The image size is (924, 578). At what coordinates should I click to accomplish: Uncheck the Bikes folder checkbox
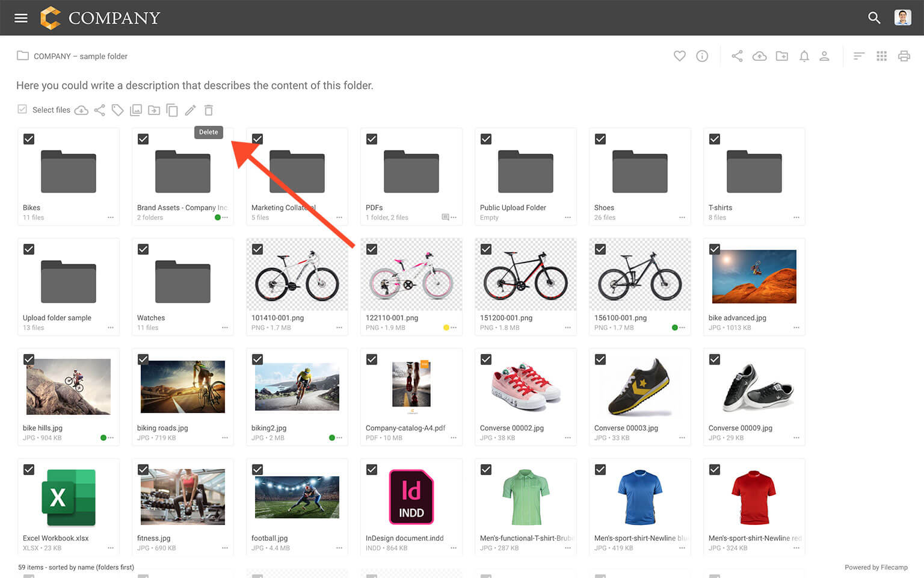(x=29, y=139)
